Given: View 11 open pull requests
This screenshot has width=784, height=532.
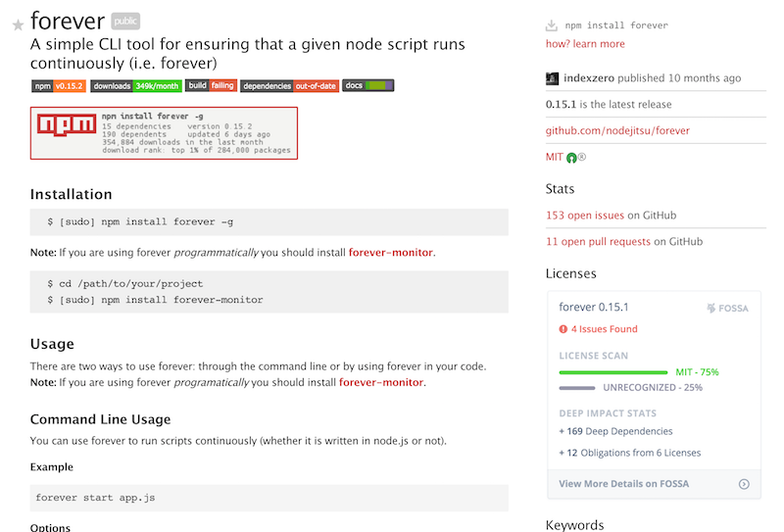Looking at the screenshot, I should click(x=598, y=242).
